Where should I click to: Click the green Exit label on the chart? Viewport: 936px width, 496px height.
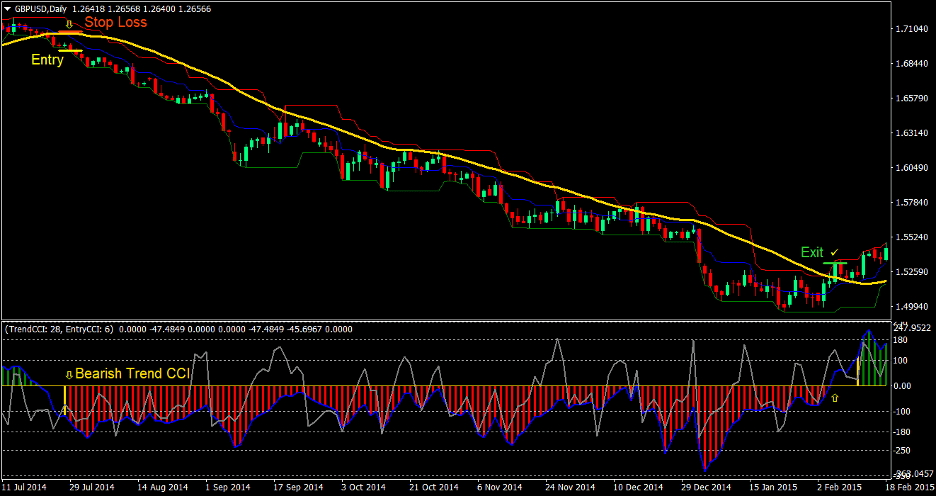tap(812, 252)
